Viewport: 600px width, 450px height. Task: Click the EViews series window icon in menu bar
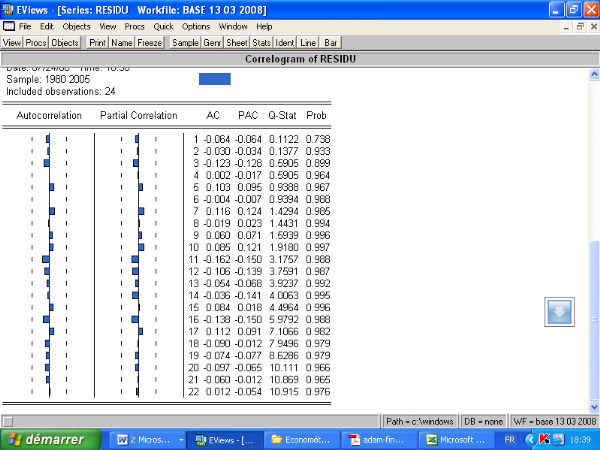(x=8, y=26)
